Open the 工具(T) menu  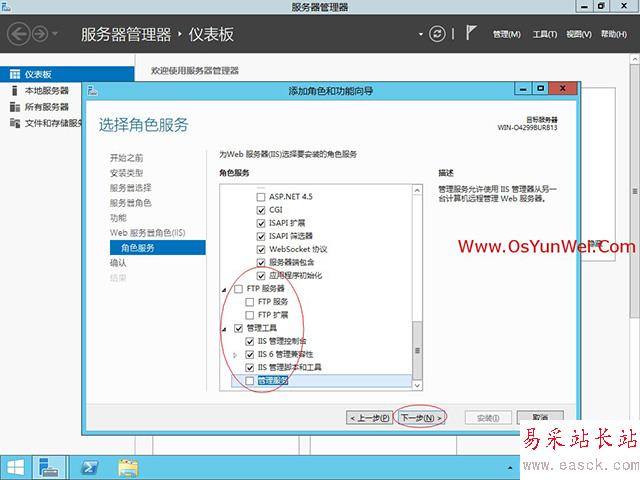[x=544, y=34]
